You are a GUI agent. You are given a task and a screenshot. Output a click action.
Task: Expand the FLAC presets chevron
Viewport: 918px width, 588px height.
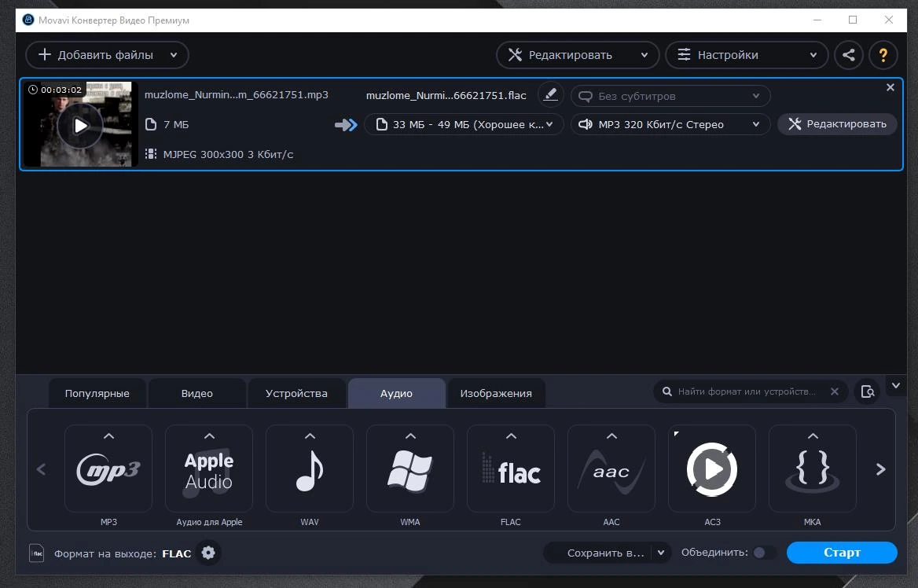[x=511, y=435]
